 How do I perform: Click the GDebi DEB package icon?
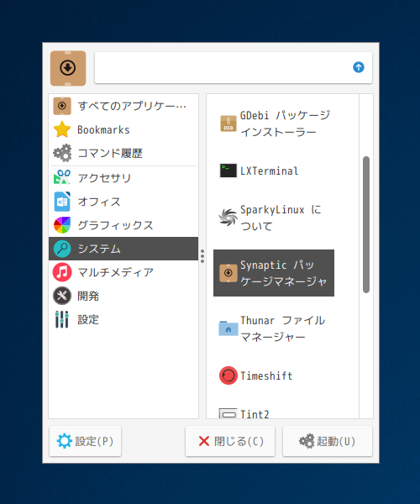228,123
